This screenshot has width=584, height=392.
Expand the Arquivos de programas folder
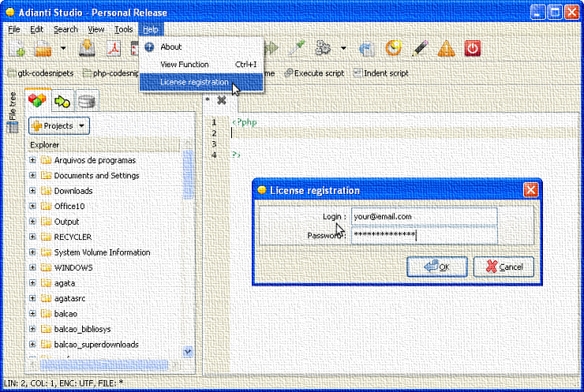[32, 160]
